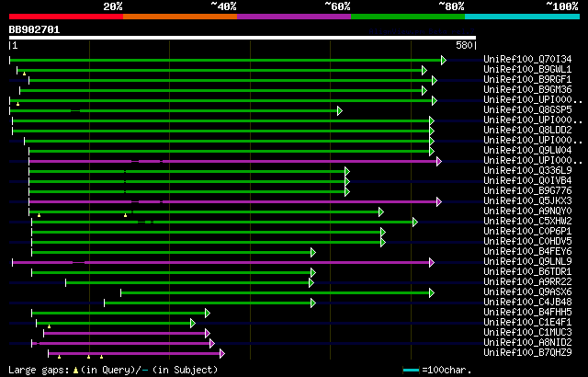Click the arrowhead ending the B9RGF1 alignment
The height and width of the screenshot is (377, 588).
pos(435,80)
